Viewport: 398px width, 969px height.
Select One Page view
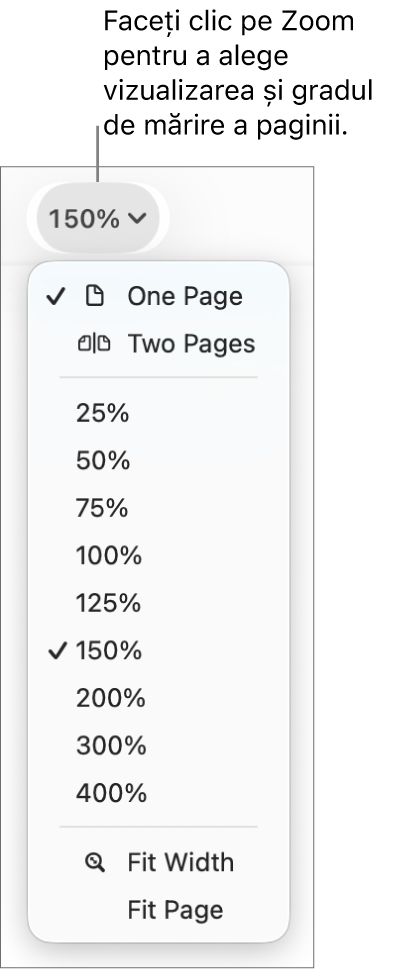(158, 297)
